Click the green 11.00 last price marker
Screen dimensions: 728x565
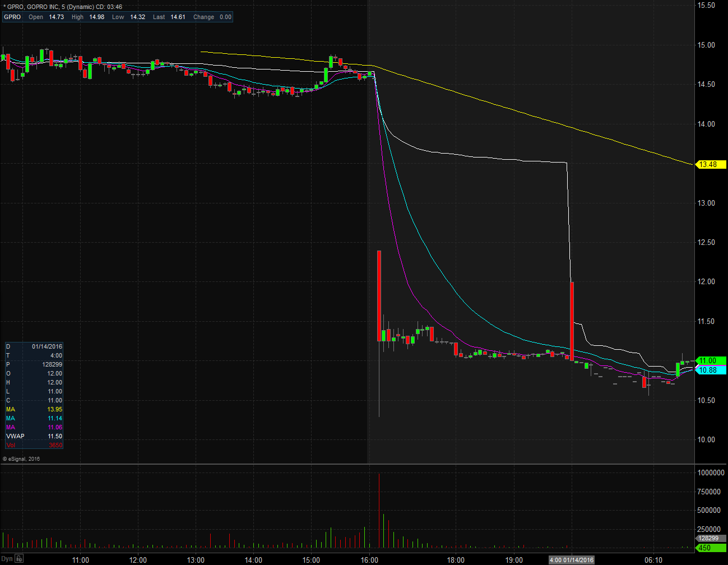(x=708, y=361)
